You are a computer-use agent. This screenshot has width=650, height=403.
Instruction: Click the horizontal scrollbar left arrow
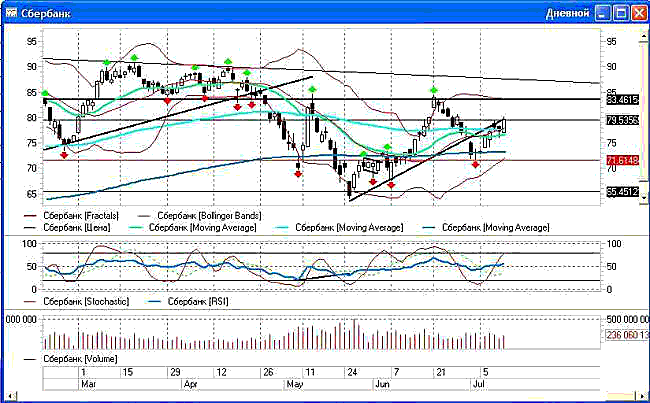12,396
